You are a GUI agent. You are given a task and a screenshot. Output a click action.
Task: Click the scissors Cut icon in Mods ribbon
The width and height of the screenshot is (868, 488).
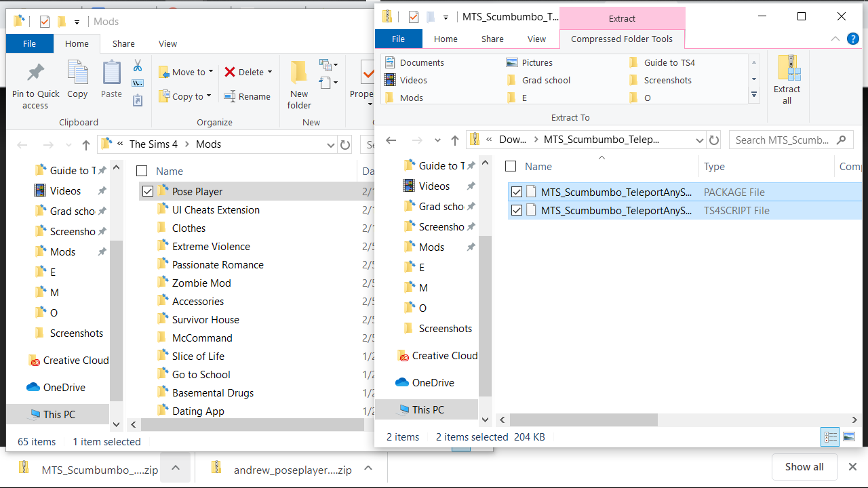coord(138,65)
